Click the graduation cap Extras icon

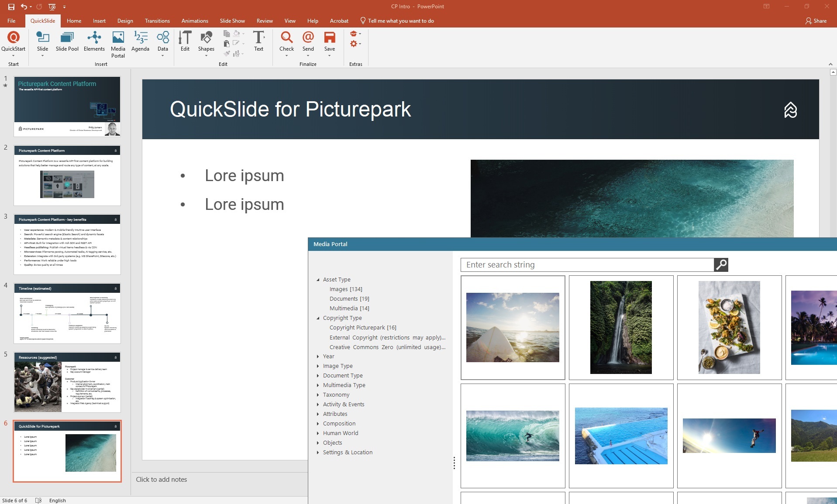(354, 34)
